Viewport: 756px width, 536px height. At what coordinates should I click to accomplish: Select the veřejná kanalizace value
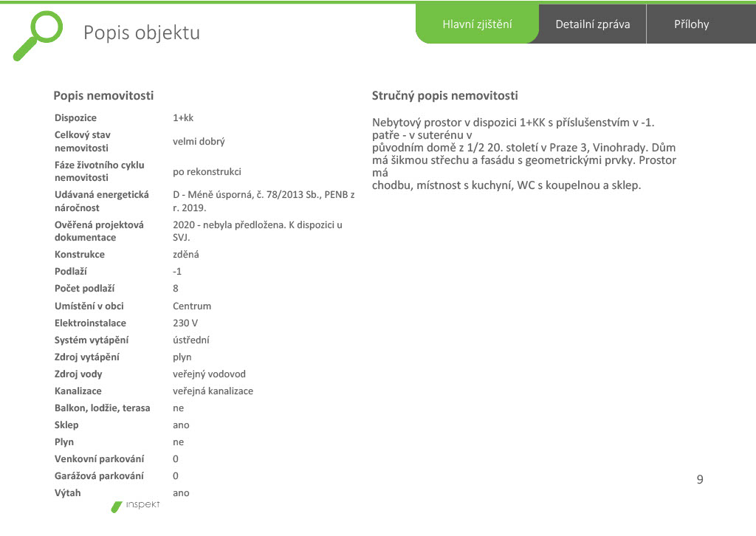pos(213,391)
